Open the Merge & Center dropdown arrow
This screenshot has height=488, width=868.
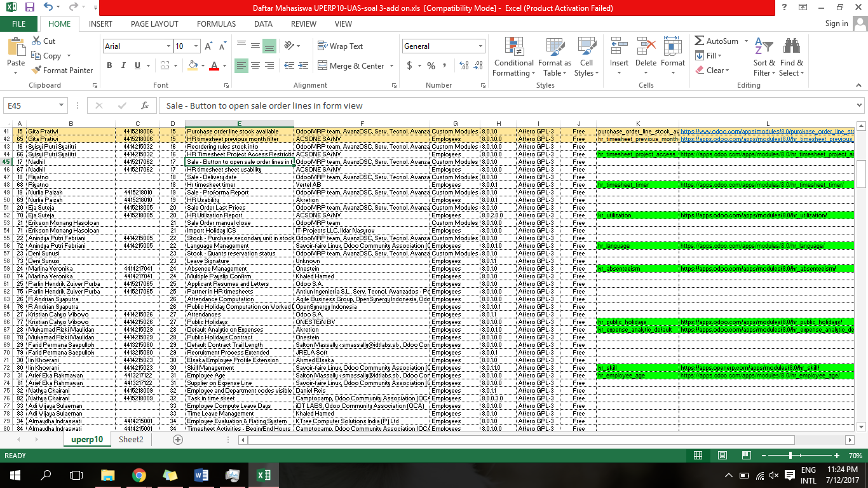(x=391, y=65)
